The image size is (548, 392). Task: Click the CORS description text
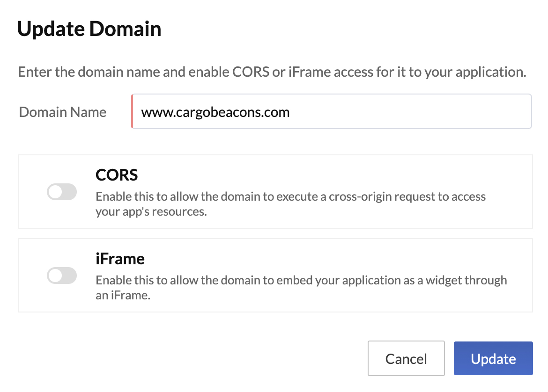pyautogui.click(x=290, y=203)
